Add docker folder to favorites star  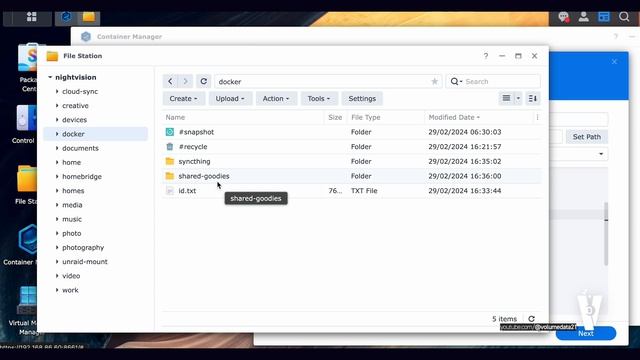click(x=434, y=82)
